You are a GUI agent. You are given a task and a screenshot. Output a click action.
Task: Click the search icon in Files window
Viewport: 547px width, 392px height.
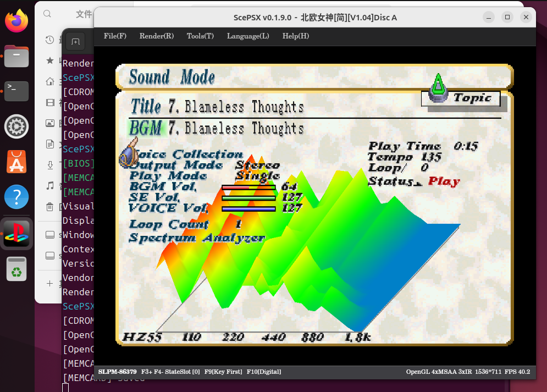47,14
